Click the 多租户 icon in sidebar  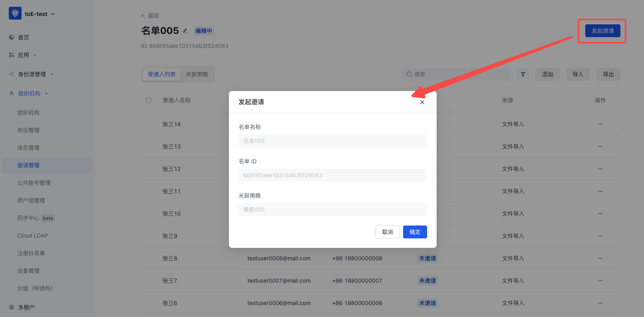[12, 307]
